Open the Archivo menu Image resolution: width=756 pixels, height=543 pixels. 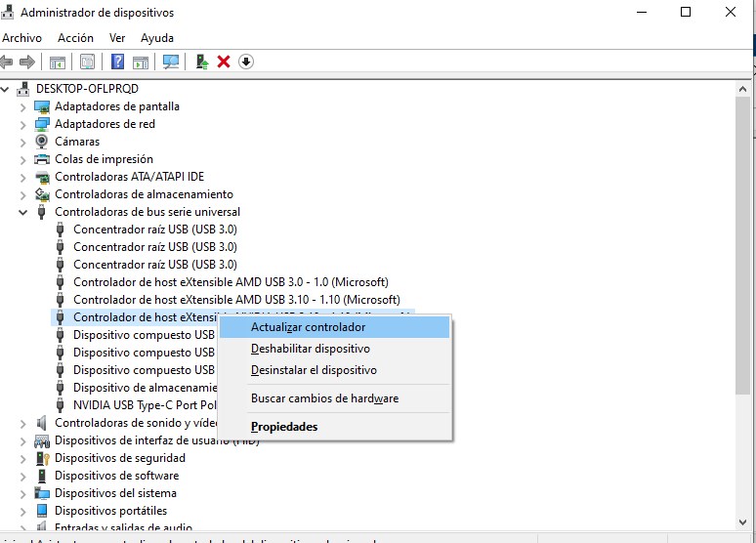(21, 38)
